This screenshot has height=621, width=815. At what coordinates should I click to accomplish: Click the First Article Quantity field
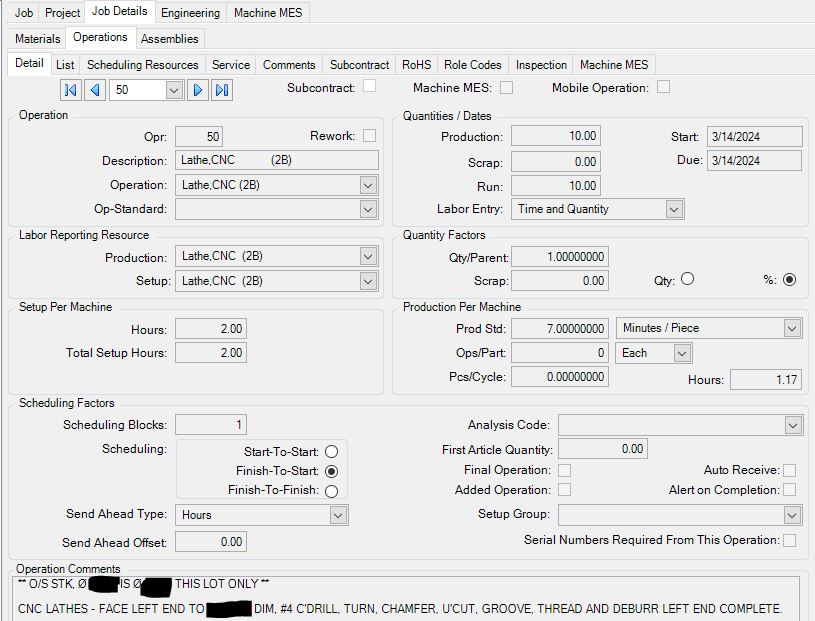point(603,448)
